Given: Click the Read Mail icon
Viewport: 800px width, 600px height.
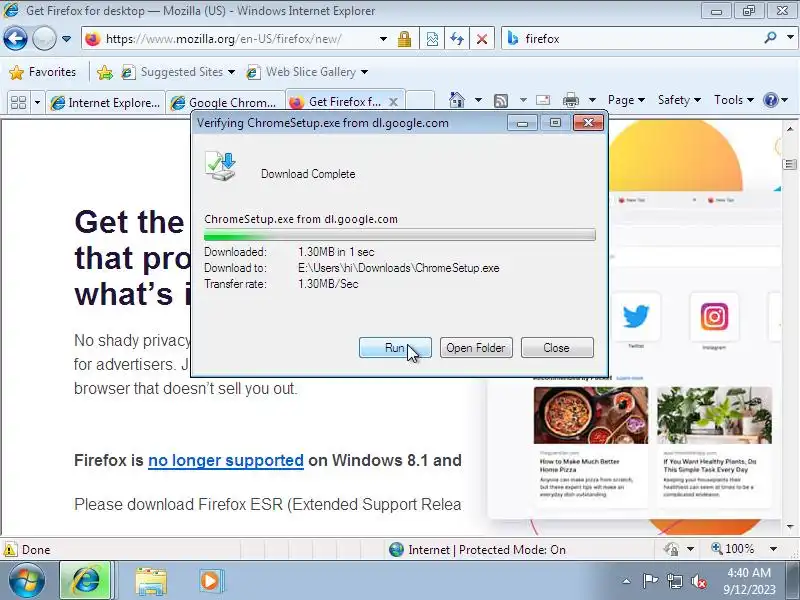Looking at the screenshot, I should coord(543,100).
